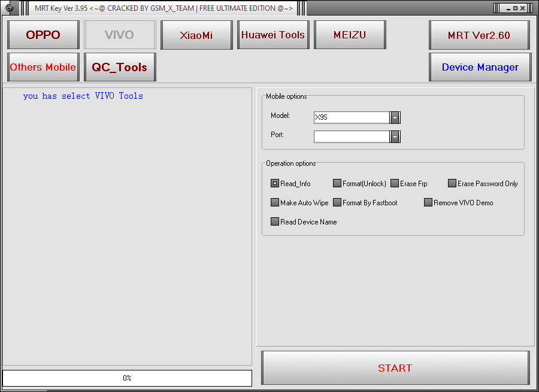Toggle the Read_Info checkbox
Screen dimensions: 539x392
pyautogui.click(x=275, y=183)
